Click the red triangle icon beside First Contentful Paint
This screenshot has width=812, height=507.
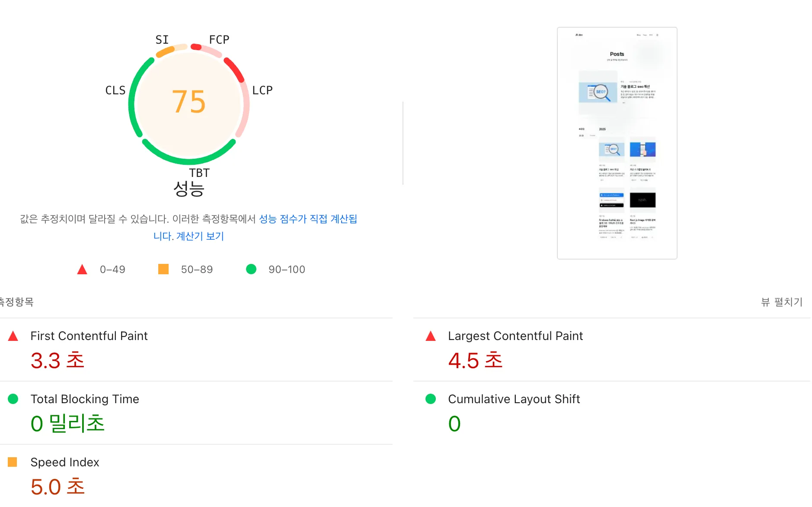coord(13,335)
